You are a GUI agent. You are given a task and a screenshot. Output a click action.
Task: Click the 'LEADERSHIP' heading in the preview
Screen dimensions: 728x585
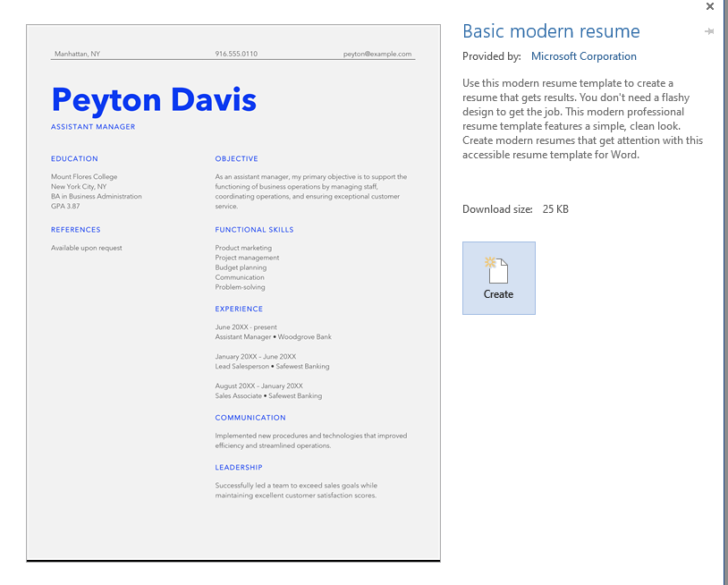(239, 468)
